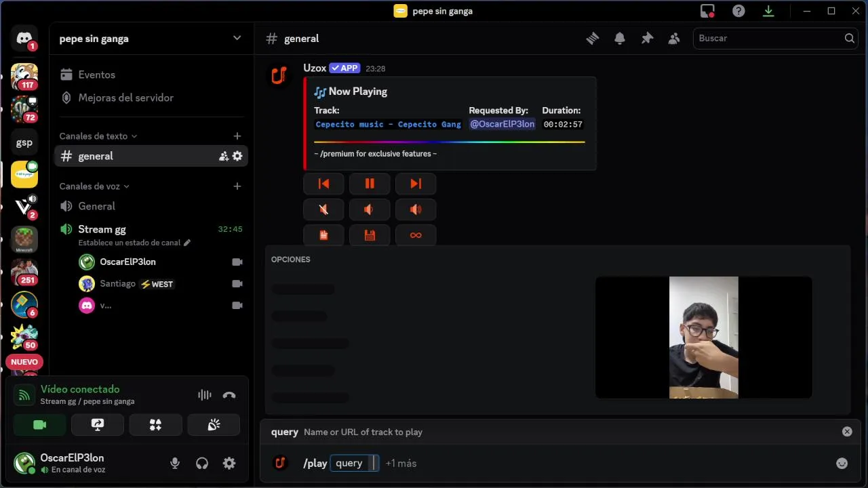
Task: Show the +1 más options
Action: (x=401, y=464)
